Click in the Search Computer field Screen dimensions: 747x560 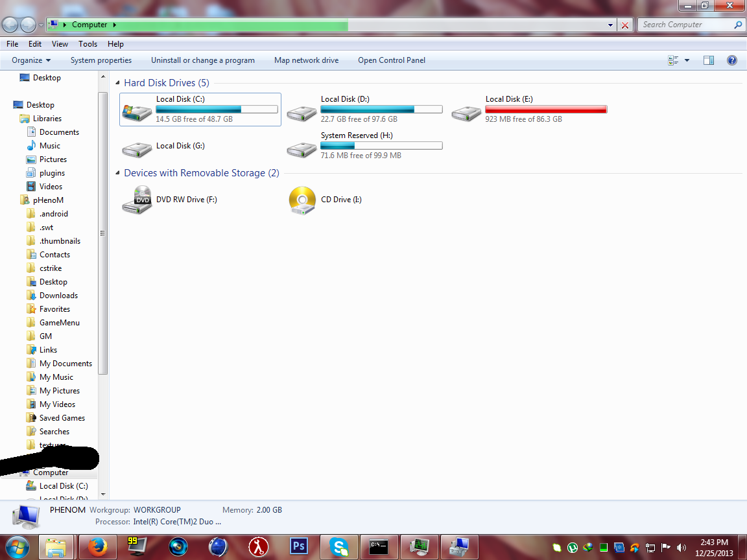tap(686, 25)
